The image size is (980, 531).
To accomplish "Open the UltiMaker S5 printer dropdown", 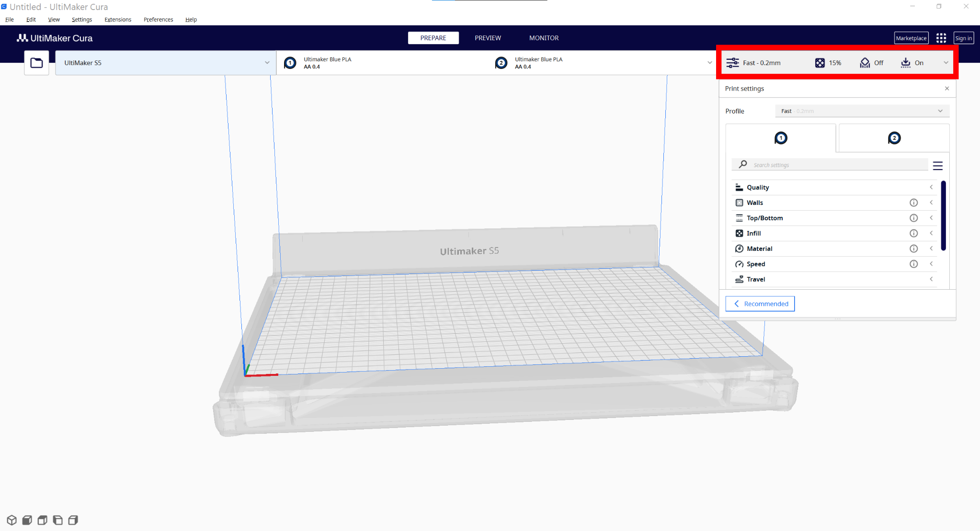I will click(165, 63).
